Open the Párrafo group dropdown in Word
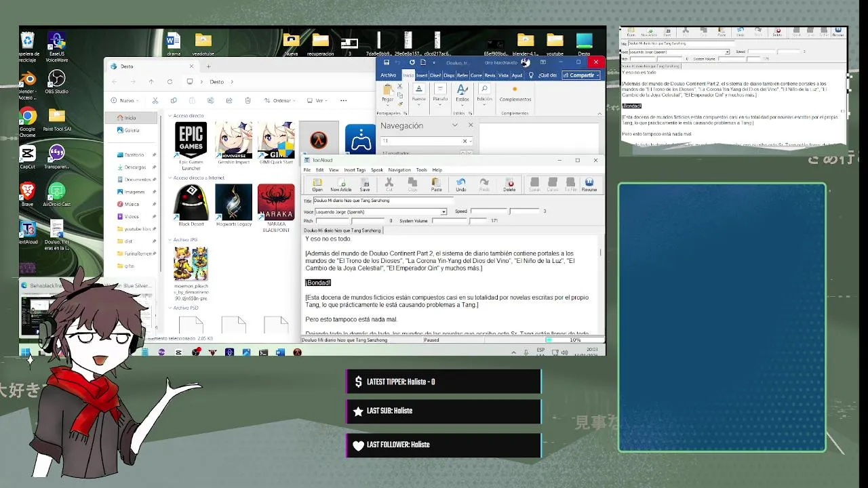Screen dimensions: 868x488 coord(440,94)
